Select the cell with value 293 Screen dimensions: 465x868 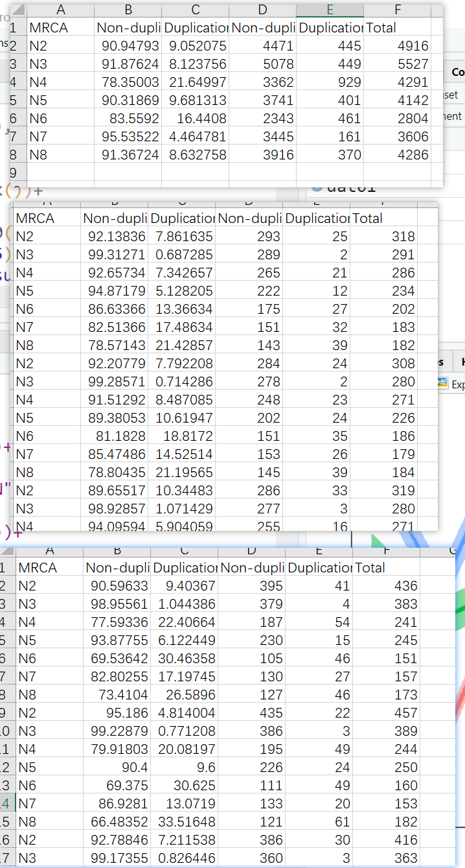point(249,236)
